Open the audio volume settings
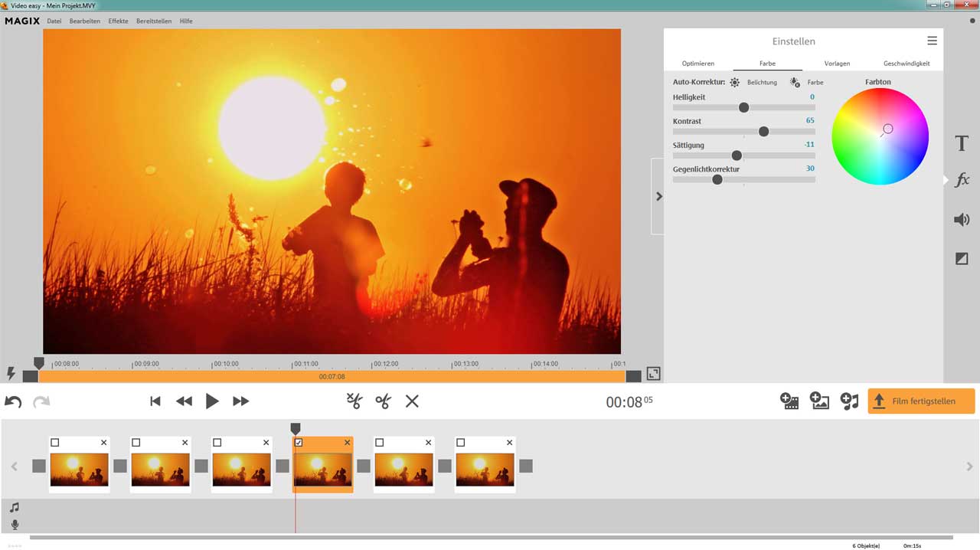The width and height of the screenshot is (980, 550). click(x=962, y=220)
